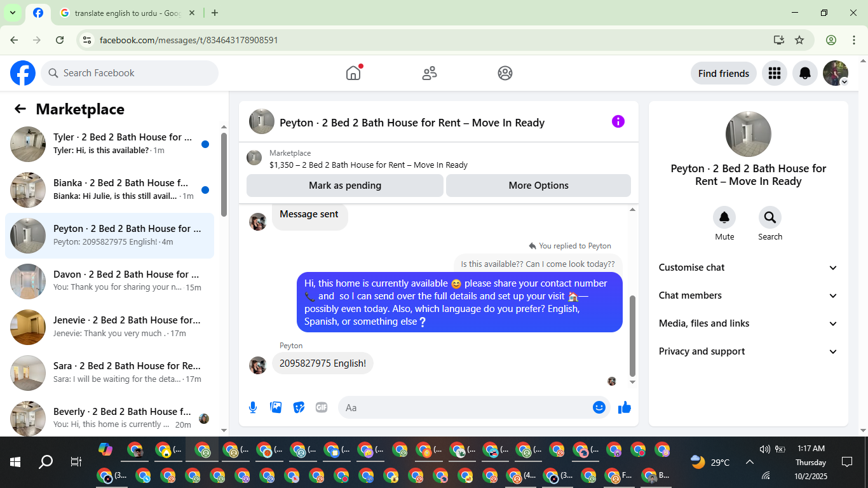Click Mark as pending button
868x488 pixels.
coord(345,186)
